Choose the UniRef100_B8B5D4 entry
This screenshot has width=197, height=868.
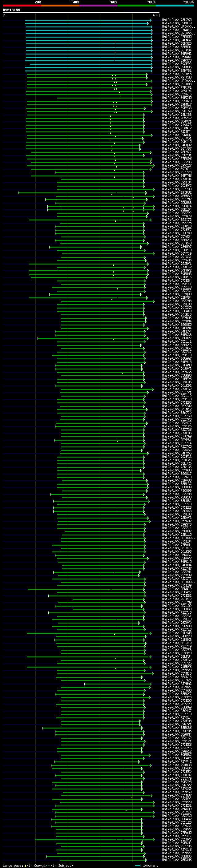[x=177, y=47]
